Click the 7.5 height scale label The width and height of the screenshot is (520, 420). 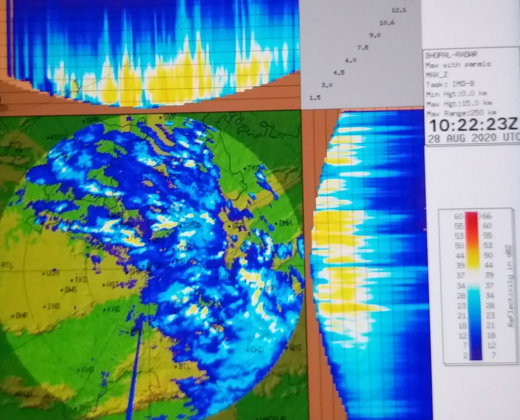click(363, 48)
